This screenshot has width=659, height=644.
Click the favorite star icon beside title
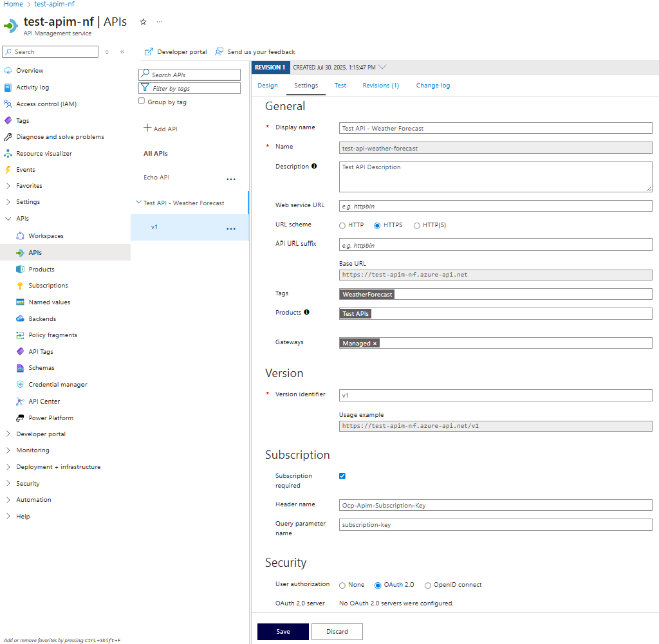144,22
